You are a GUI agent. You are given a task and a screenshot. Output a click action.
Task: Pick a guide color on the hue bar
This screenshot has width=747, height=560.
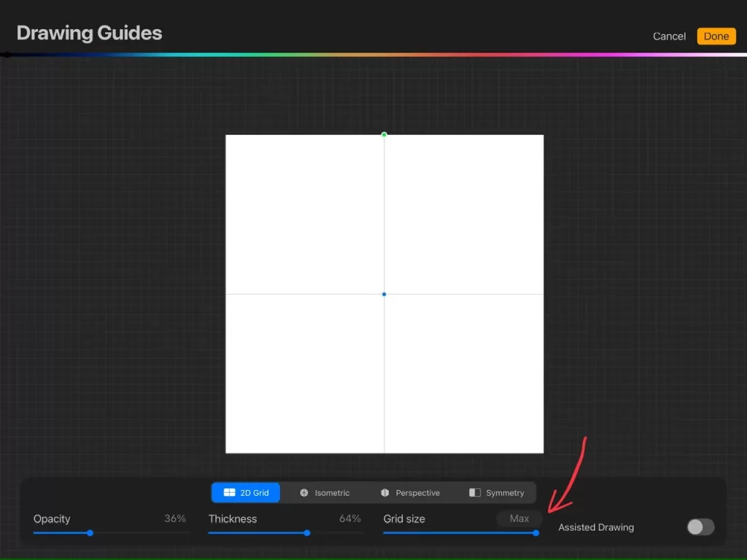pos(373,55)
